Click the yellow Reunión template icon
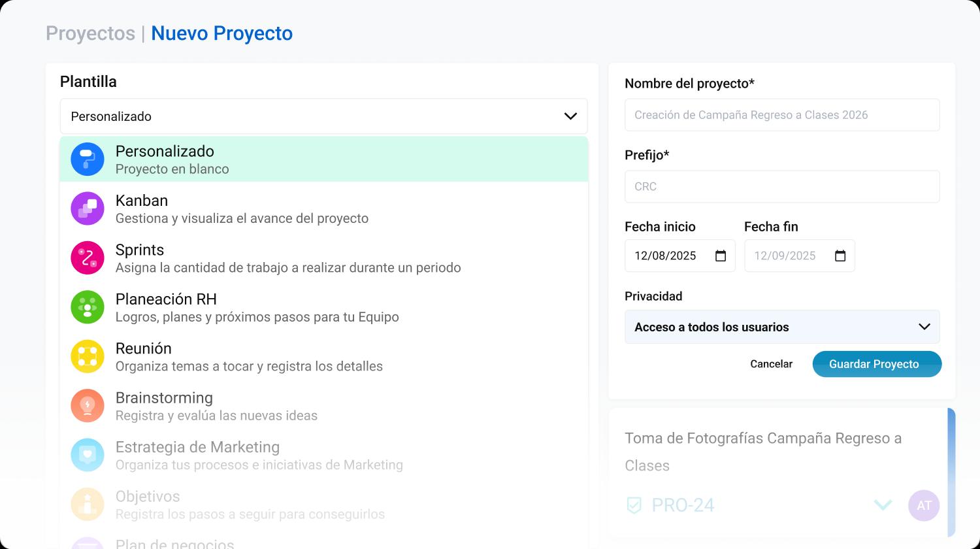 (x=88, y=356)
